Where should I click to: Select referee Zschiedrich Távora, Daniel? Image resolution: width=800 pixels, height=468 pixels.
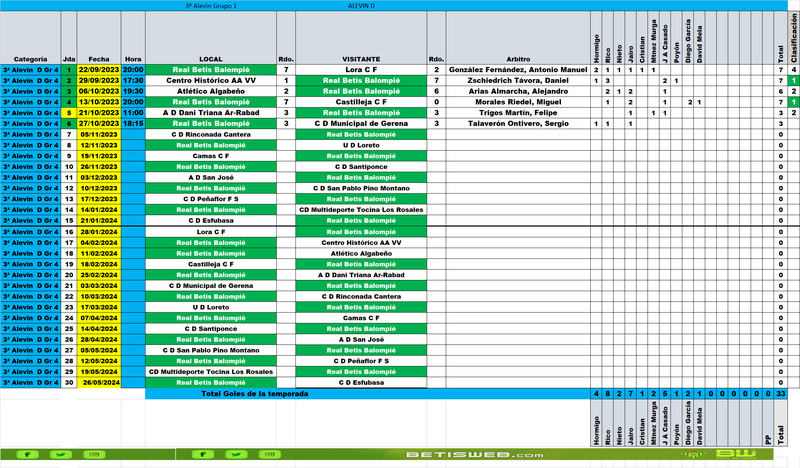click(518, 81)
